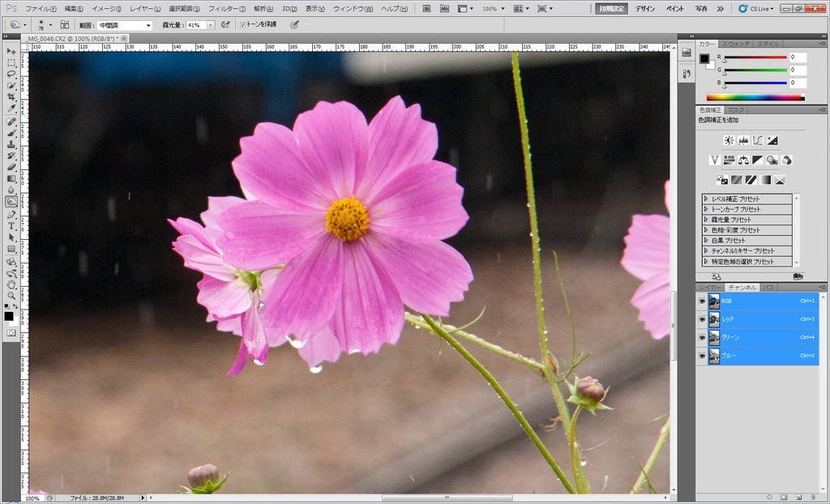Open the フィルター menu

tap(226, 9)
